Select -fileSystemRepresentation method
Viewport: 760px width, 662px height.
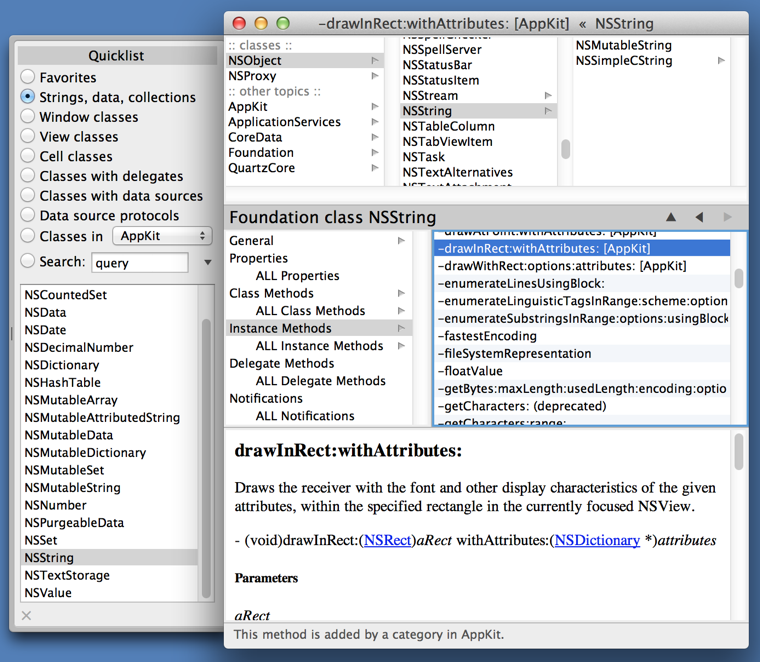pyautogui.click(x=582, y=353)
